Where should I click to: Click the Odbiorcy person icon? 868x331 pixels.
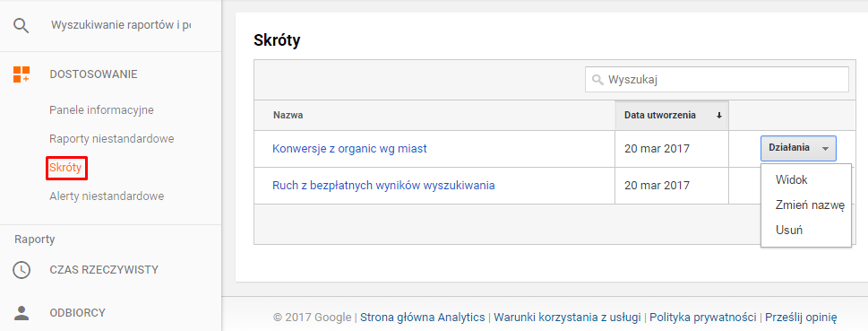coord(21,313)
